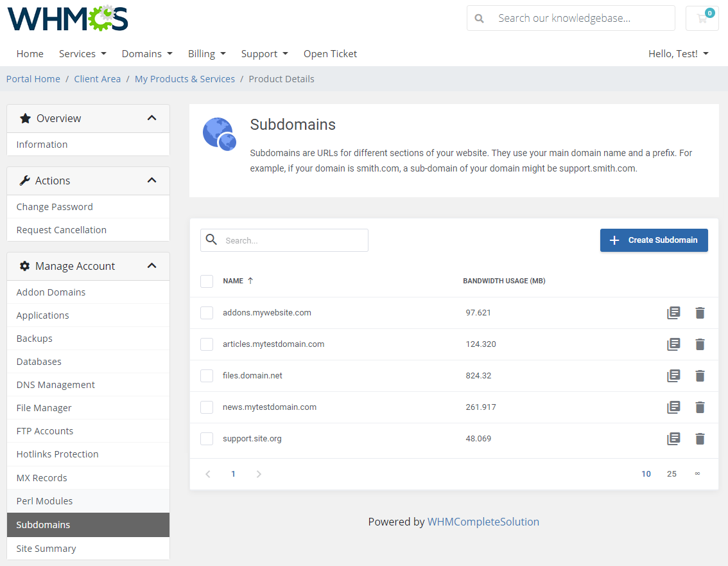Delete files.domain.net using the trash icon

[x=700, y=375]
